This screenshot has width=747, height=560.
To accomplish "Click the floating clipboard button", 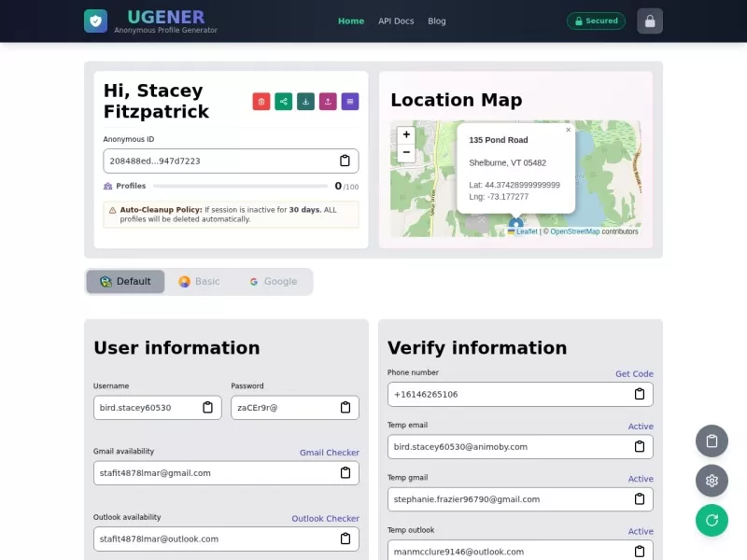I will (712, 441).
